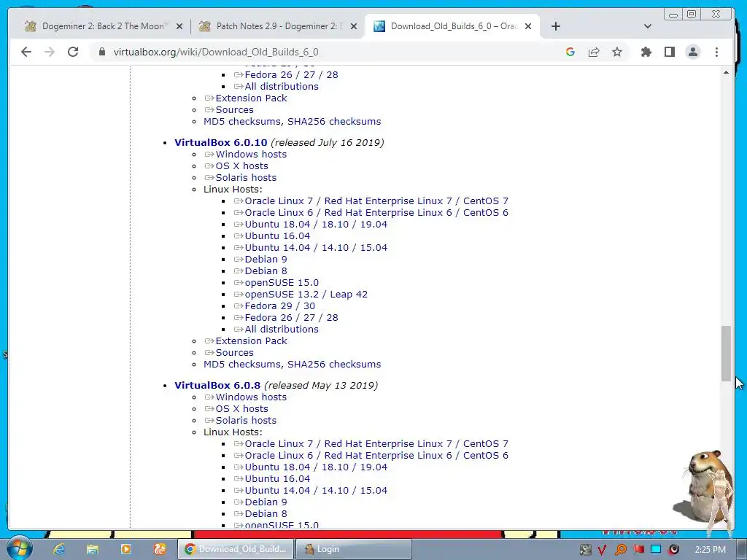
Task: Open Google icon in address bar
Action: point(570,52)
